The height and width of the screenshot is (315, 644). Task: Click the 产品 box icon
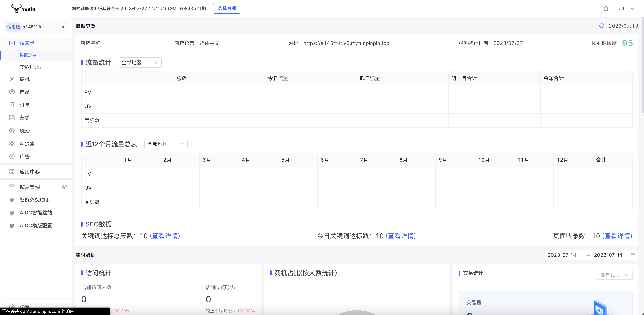(12, 92)
